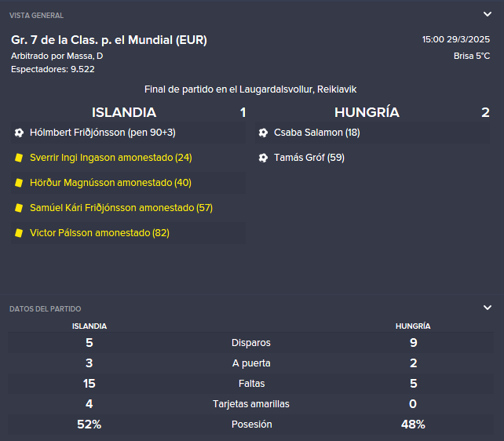Click yellow card icon for Hörður Magnússon
The width and height of the screenshot is (504, 441).
(x=19, y=183)
